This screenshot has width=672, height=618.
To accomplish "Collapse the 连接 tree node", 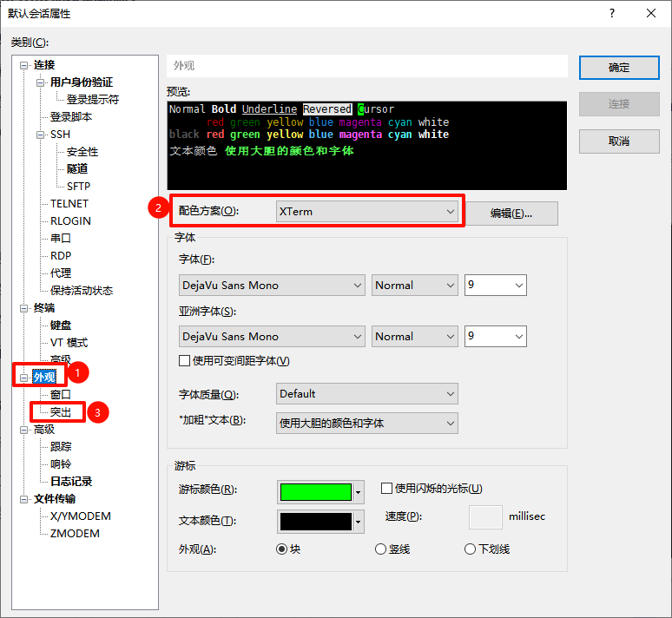I will (23, 66).
